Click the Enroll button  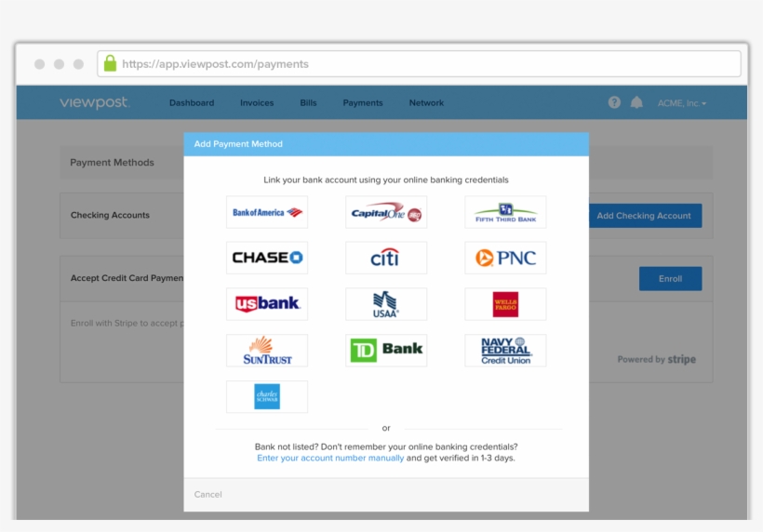670,279
